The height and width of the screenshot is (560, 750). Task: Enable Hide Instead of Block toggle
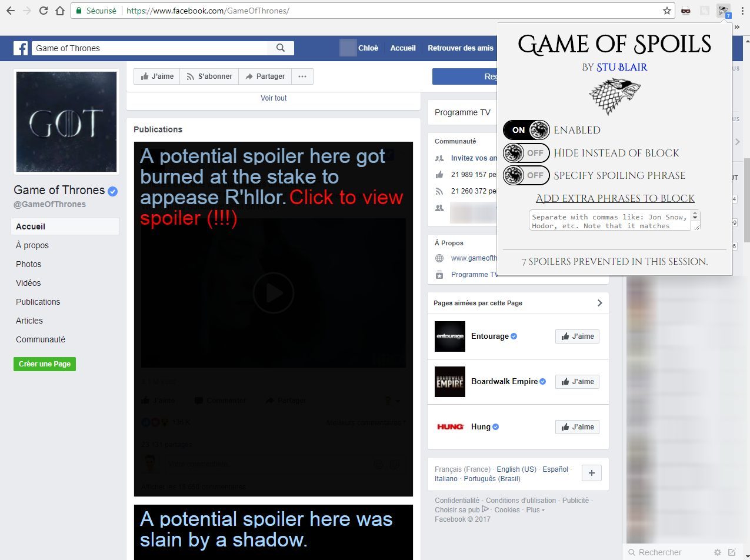click(x=526, y=153)
